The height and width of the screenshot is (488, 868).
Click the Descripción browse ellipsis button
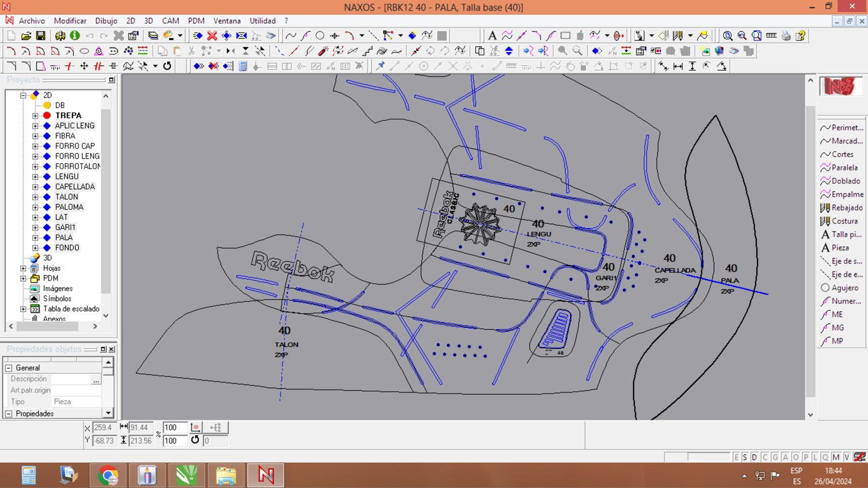(96, 380)
